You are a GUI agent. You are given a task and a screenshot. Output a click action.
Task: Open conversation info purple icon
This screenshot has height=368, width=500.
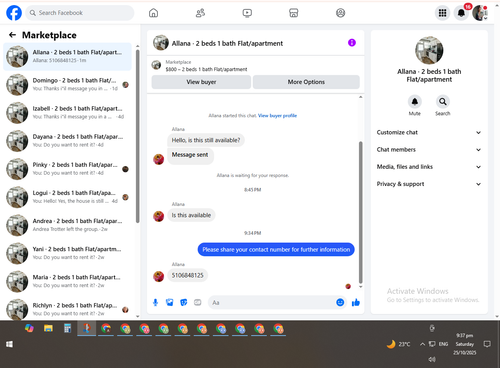click(x=352, y=43)
